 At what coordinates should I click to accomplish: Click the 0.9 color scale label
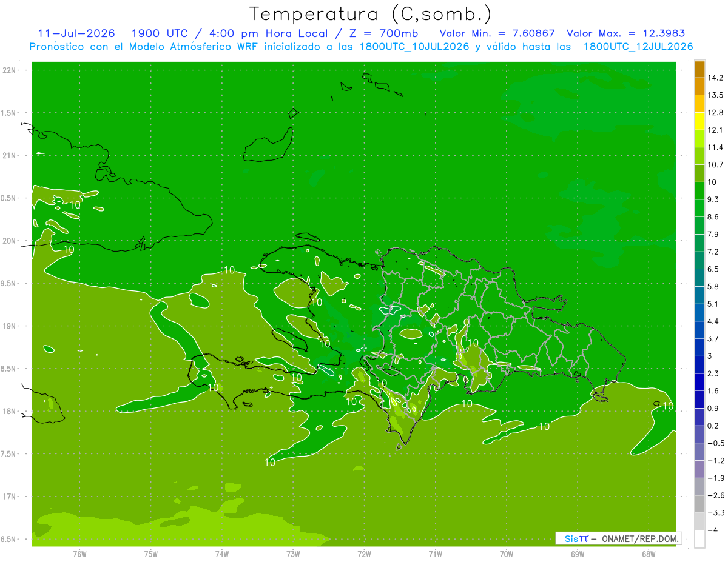tap(713, 408)
